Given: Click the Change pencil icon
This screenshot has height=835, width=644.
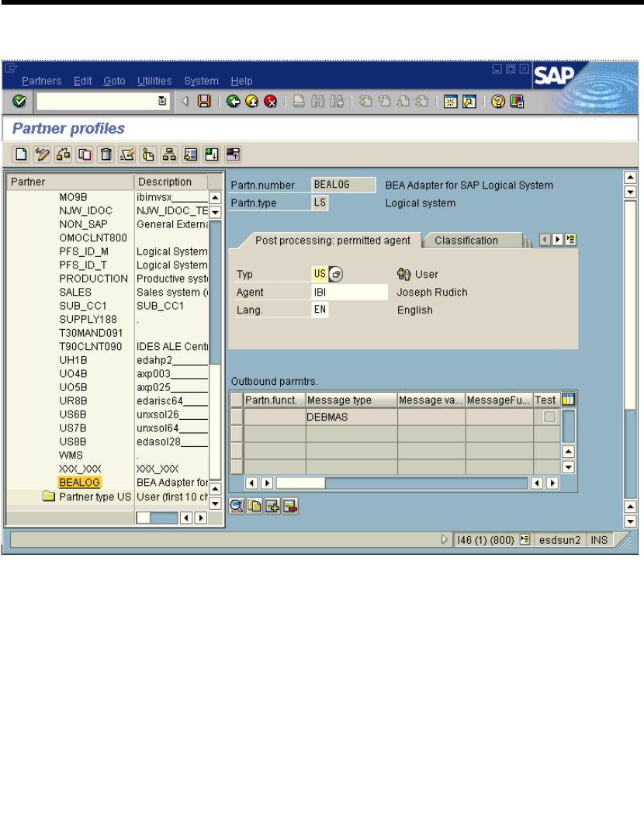Looking at the screenshot, I should click(x=43, y=154).
